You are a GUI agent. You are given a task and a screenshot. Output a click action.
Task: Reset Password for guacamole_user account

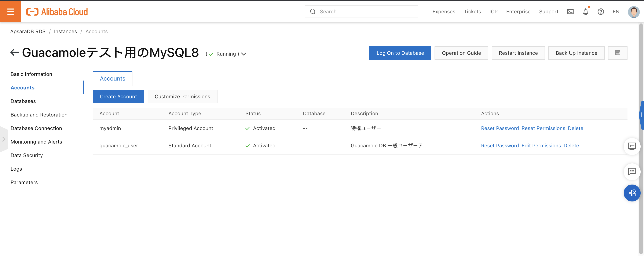[x=500, y=146]
